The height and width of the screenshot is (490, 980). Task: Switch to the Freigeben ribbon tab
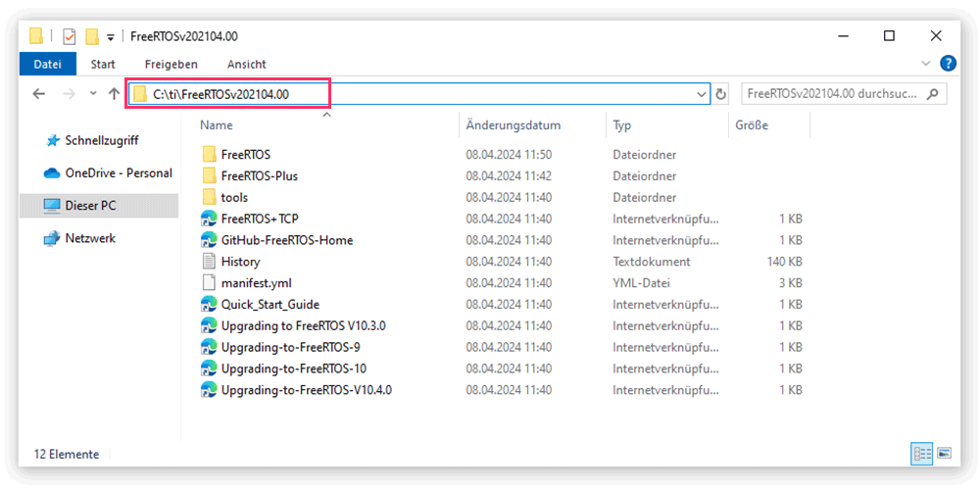[171, 64]
